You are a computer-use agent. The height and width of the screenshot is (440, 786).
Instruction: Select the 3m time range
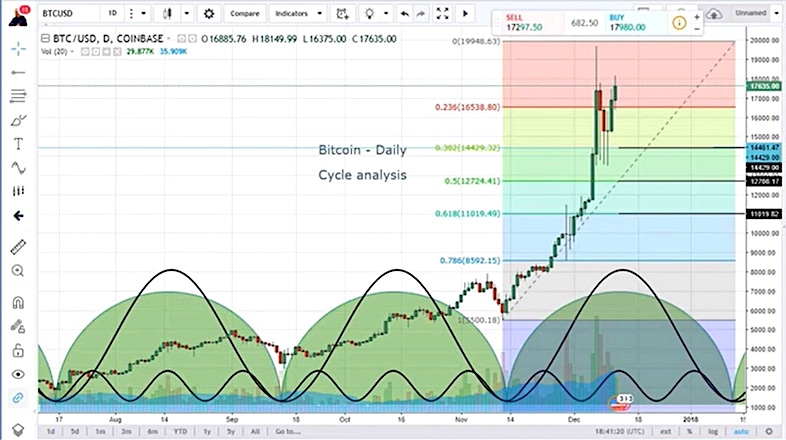point(126,431)
